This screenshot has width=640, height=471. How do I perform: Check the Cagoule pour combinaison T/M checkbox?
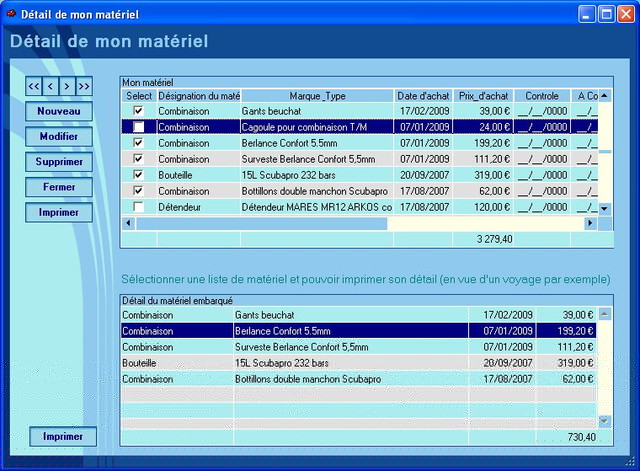tap(139, 127)
